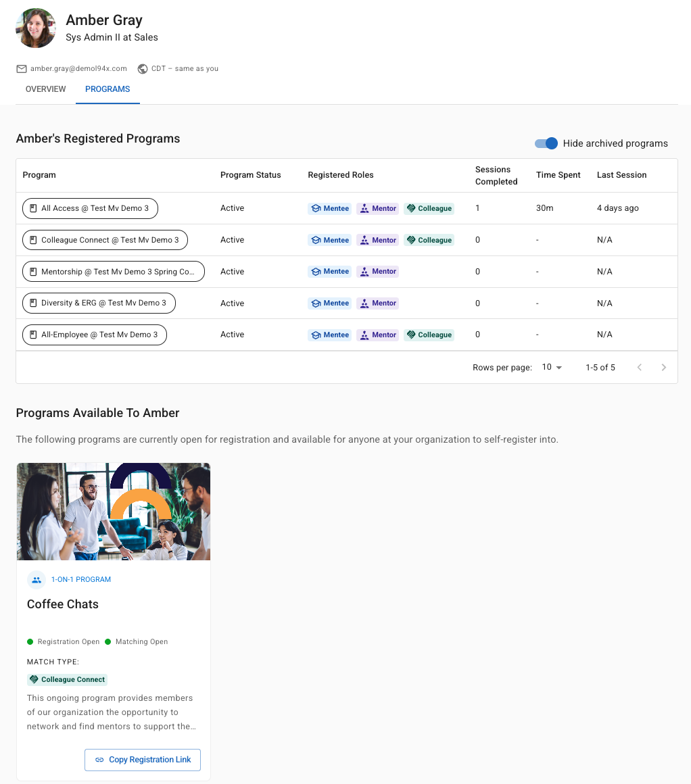Go to previous page of programs
691x784 pixels.
tap(640, 368)
